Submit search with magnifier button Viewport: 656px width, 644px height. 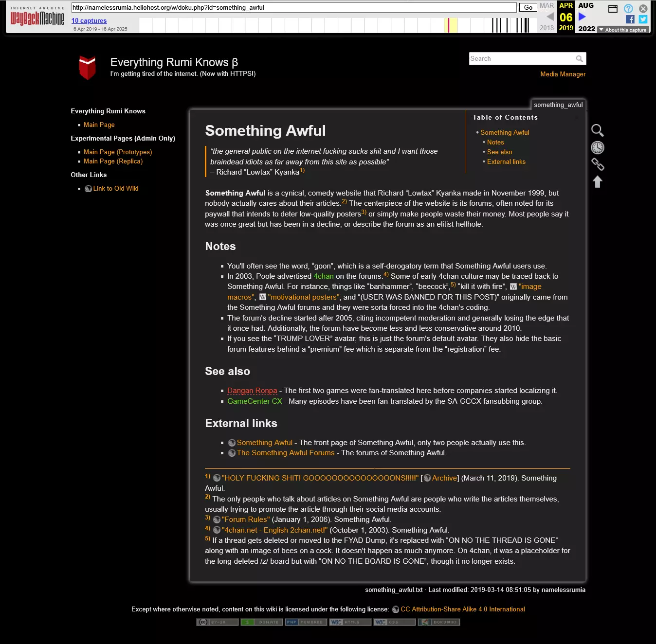tap(579, 59)
